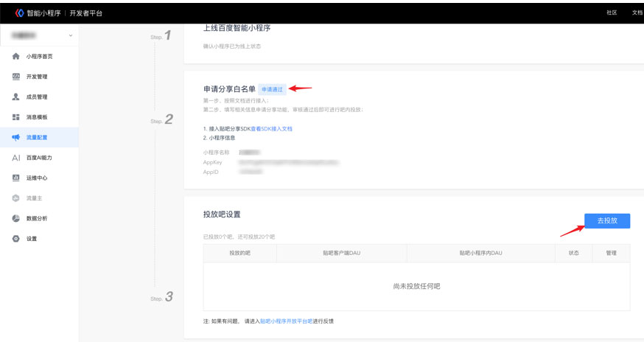Click the 流量配置 megaphone icon
644x342 pixels.
15,137
